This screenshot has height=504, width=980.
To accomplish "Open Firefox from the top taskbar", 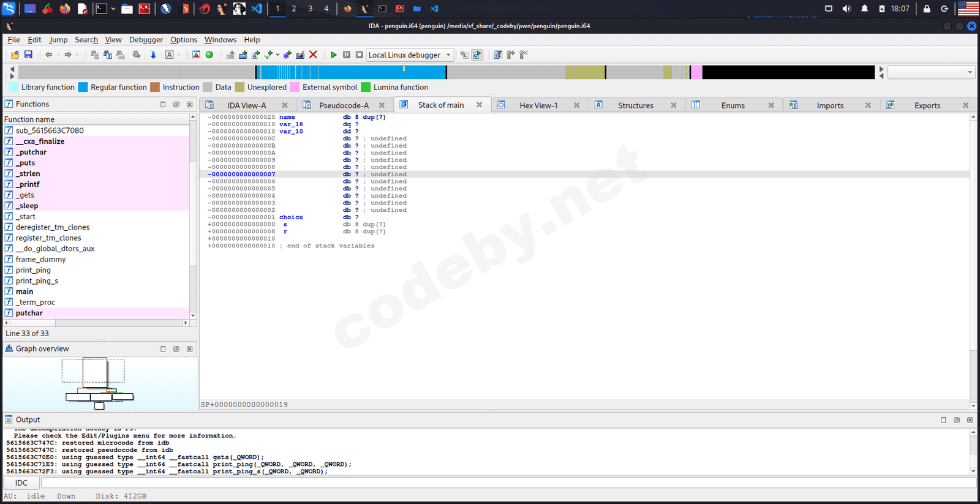I will (65, 9).
